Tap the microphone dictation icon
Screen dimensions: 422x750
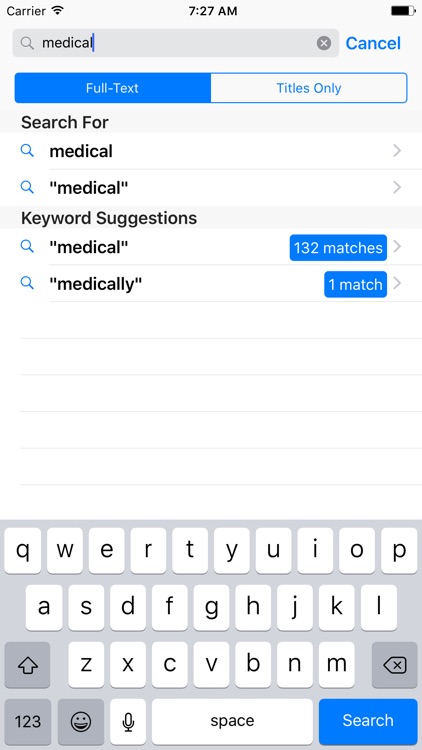128,721
